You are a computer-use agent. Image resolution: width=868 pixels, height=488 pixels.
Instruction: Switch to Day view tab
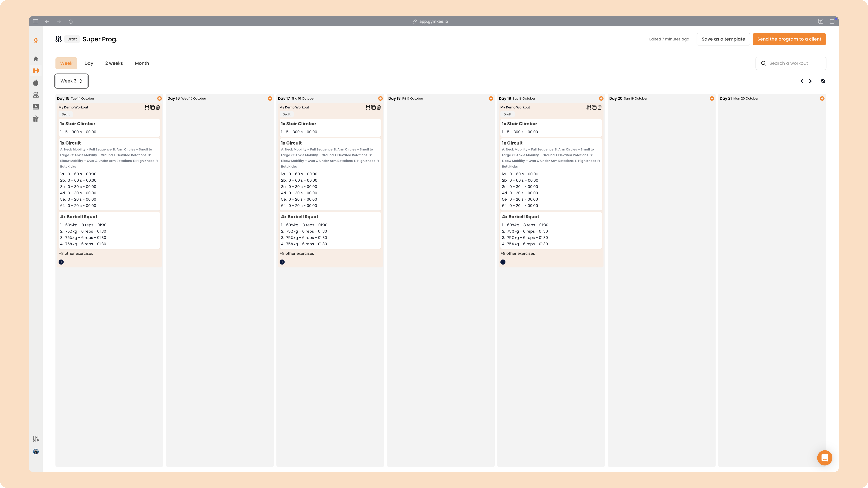[89, 63]
